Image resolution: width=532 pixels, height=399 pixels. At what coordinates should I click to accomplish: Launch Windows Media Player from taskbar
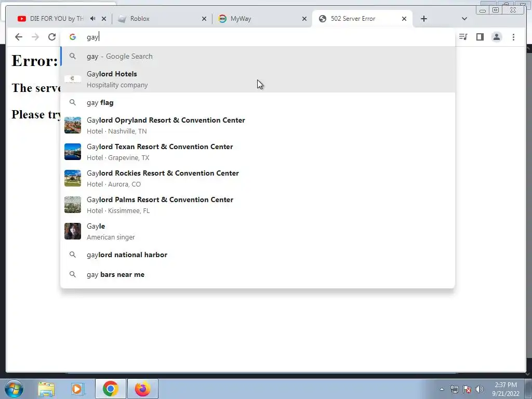click(x=78, y=389)
